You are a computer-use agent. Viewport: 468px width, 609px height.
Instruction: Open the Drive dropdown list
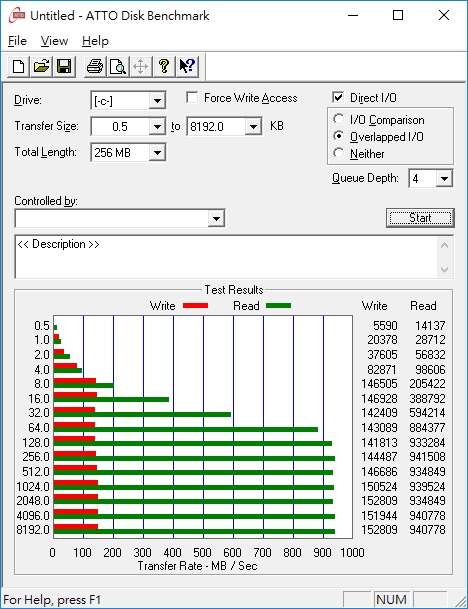157,101
